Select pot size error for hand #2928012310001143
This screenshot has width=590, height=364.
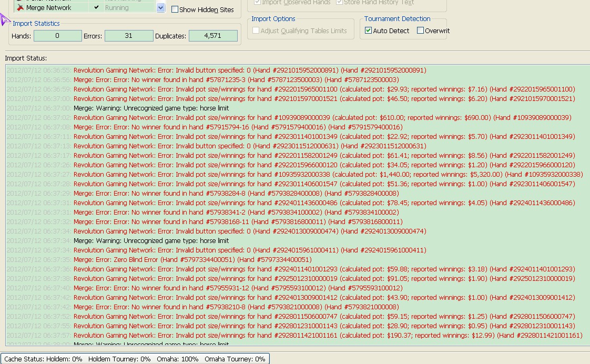point(291,326)
